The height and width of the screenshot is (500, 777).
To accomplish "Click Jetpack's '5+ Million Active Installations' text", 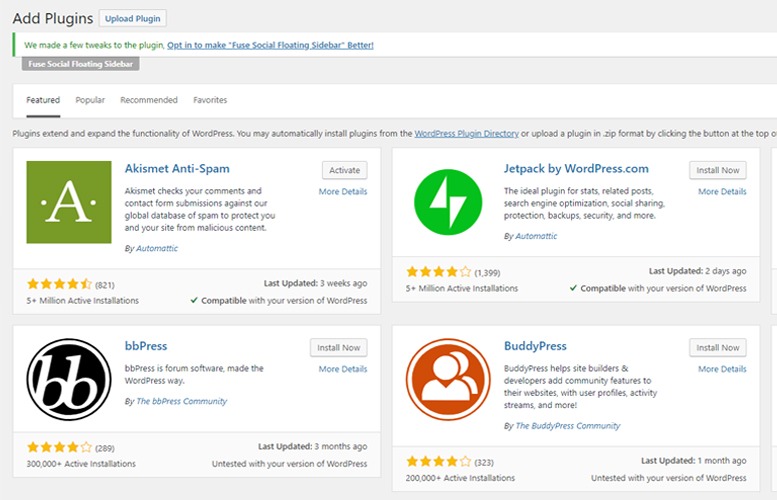I will coord(462,288).
